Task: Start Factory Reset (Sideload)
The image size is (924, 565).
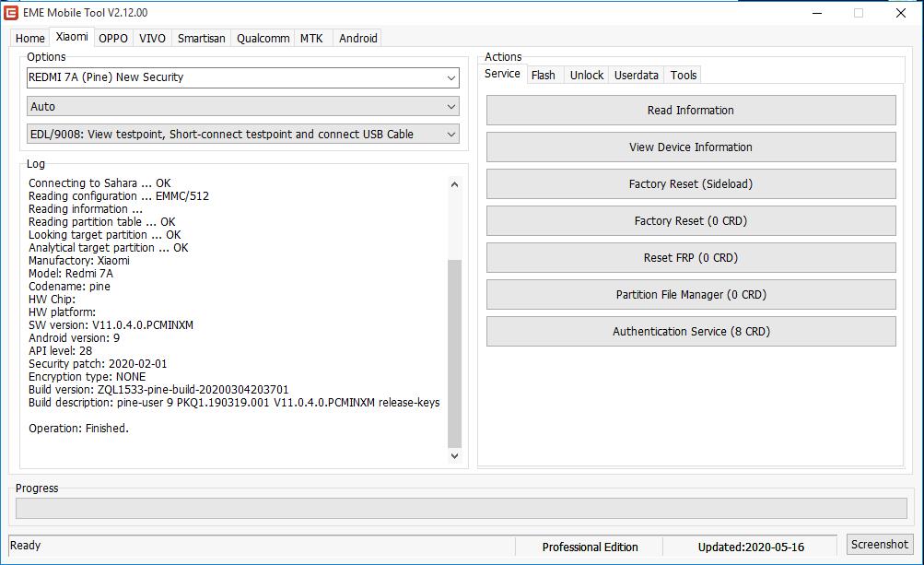Action: [691, 184]
